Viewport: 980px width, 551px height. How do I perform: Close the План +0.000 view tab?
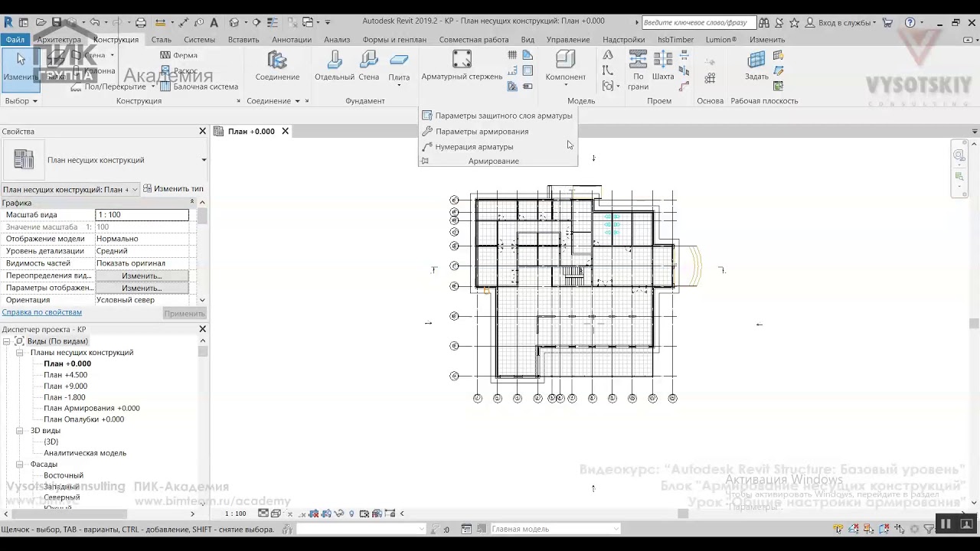(285, 132)
